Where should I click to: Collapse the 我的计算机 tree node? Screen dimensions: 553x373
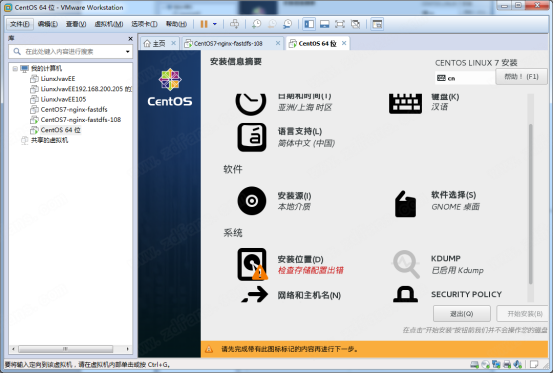(15, 68)
